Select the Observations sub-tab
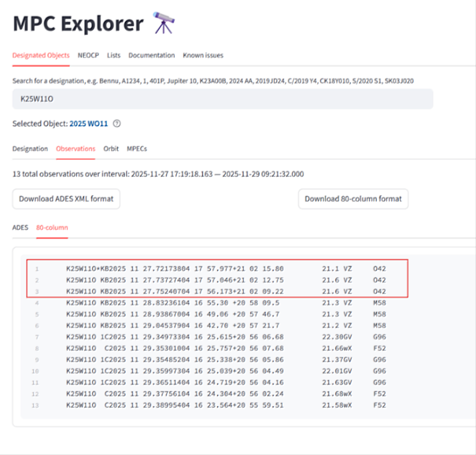476x455 pixels. [x=76, y=149]
